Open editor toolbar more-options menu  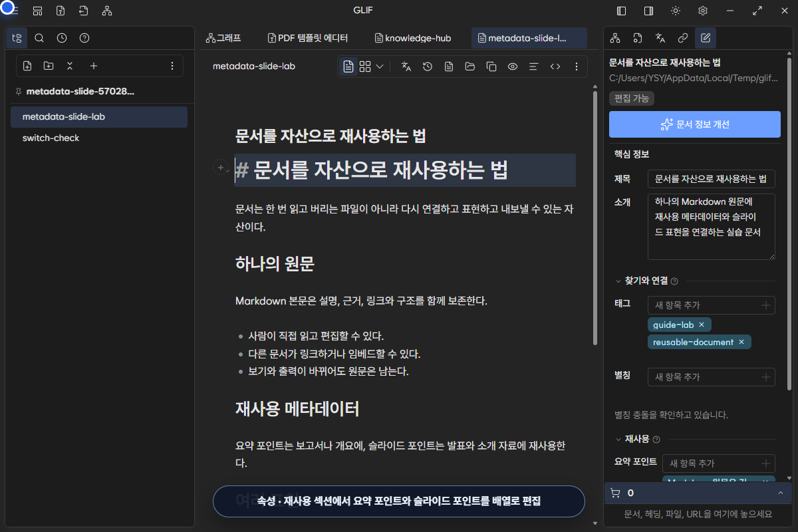tap(577, 66)
